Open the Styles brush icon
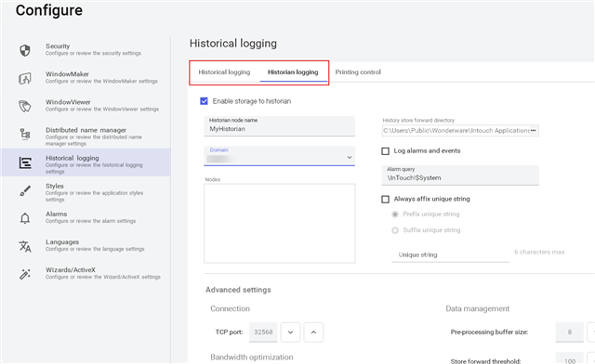The image size is (595, 364). pos(25,190)
